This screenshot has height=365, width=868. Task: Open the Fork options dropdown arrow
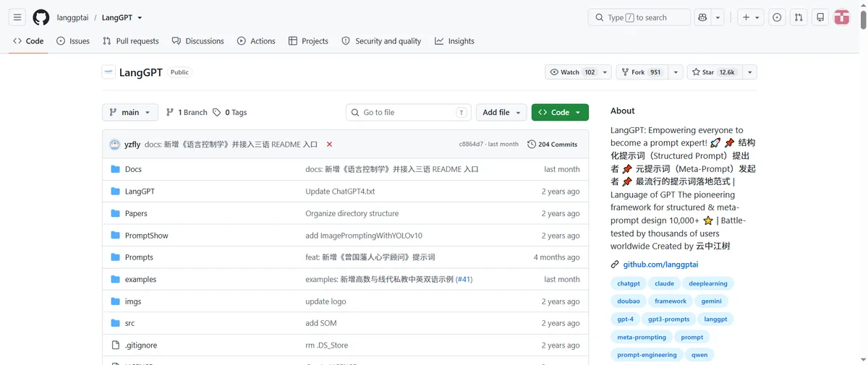676,72
